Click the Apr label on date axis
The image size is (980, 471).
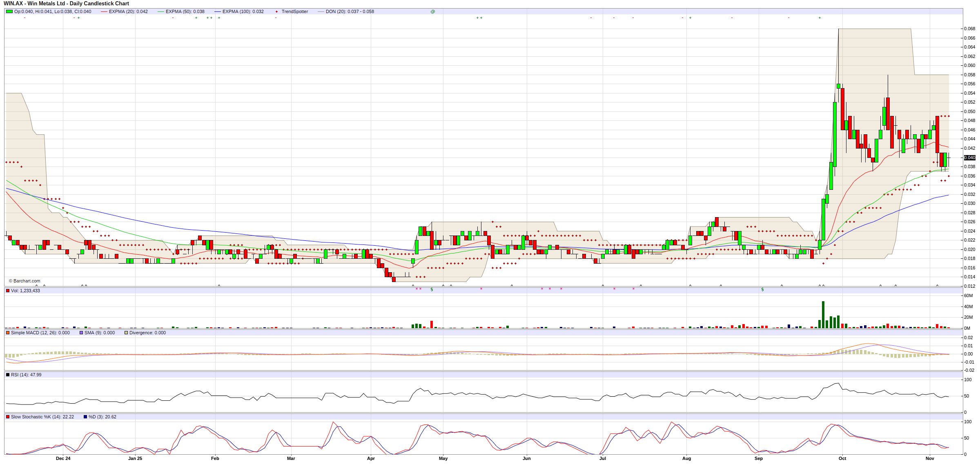tap(371, 458)
